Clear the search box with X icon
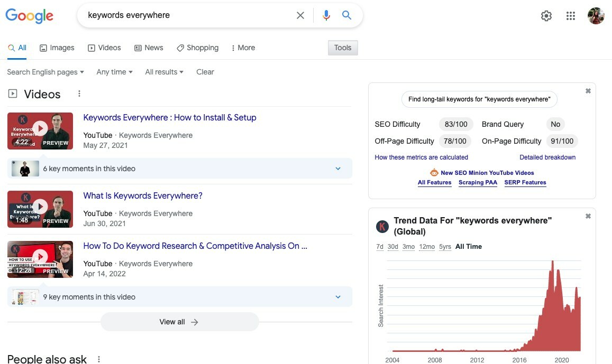The width and height of the screenshot is (612, 364). pyautogui.click(x=300, y=15)
